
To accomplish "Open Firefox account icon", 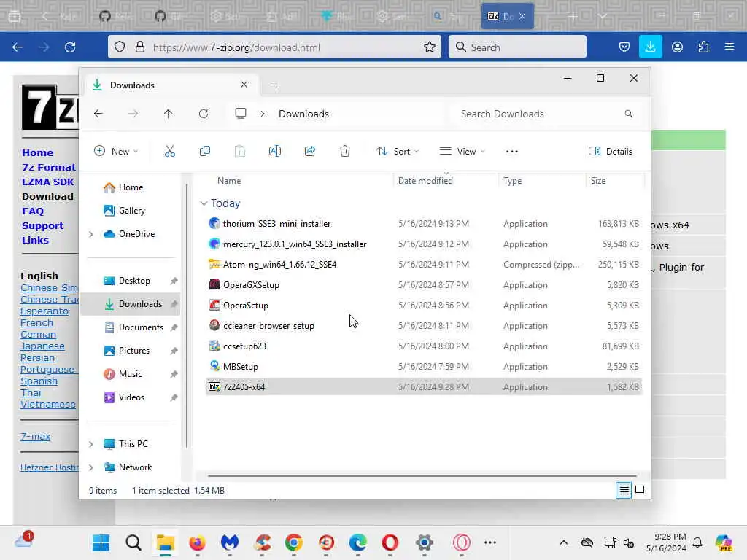I will 677,47.
